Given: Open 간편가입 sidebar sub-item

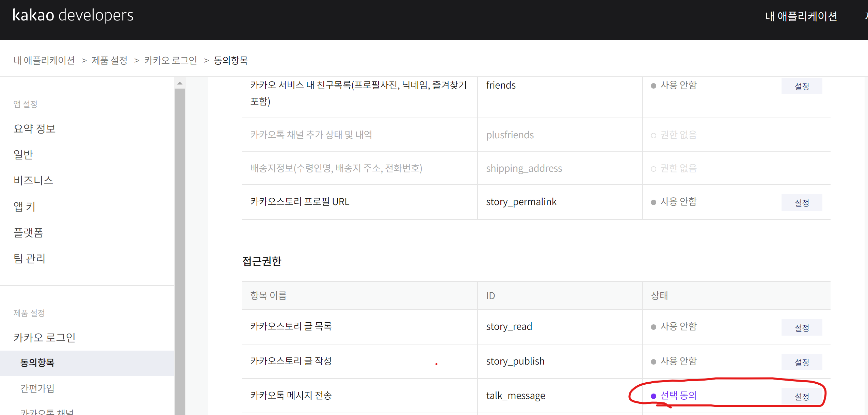Looking at the screenshot, I should point(37,388).
